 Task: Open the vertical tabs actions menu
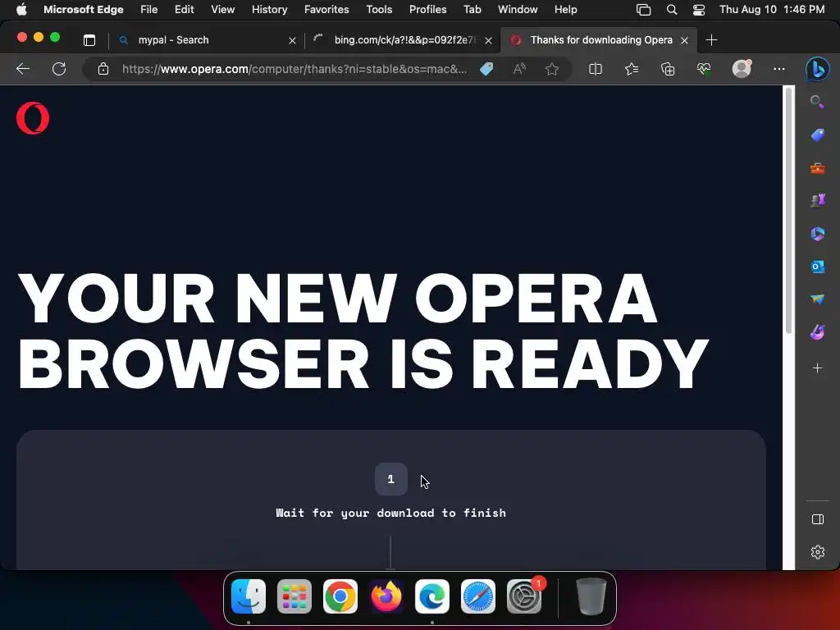coord(89,40)
